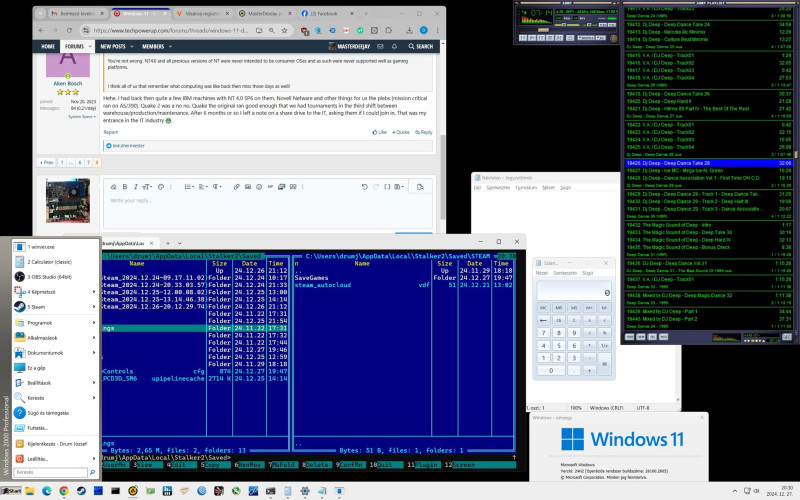Open Futtatás... in the Start menu
800x500 pixels.
(55, 428)
